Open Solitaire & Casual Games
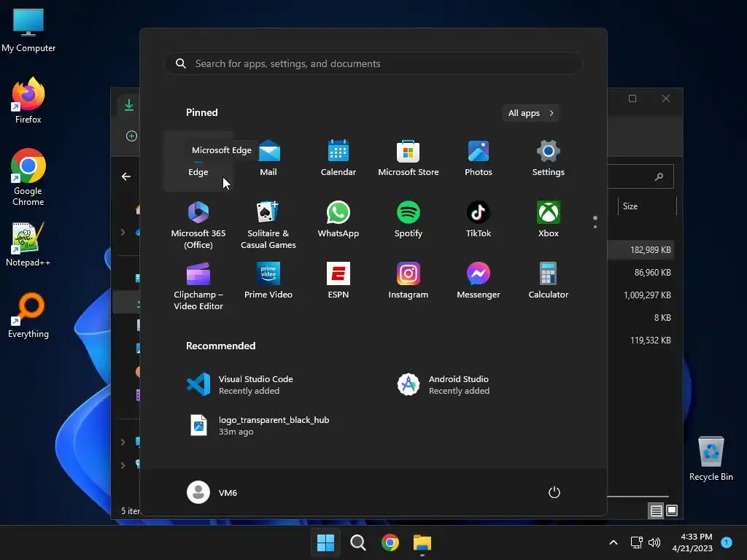Image resolution: width=747 pixels, height=560 pixels. 268,225
